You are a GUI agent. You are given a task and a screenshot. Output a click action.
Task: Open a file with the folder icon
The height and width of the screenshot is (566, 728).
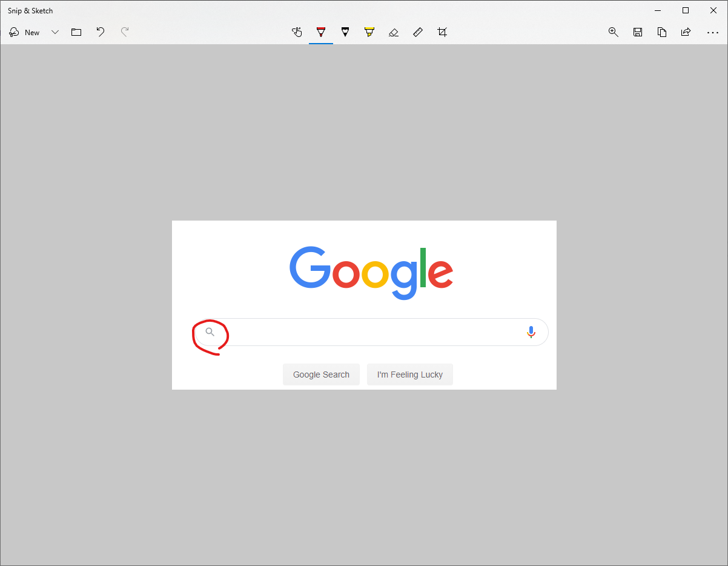pos(76,32)
